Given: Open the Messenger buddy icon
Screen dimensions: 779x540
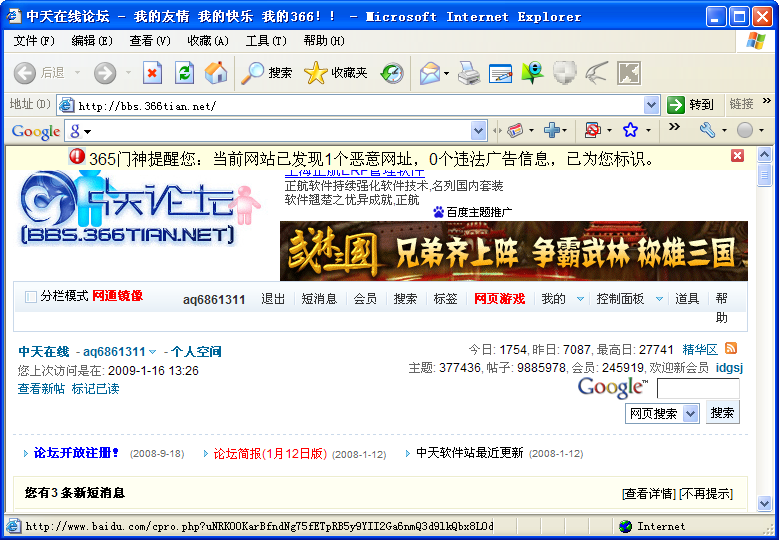Looking at the screenshot, I should click(x=532, y=73).
